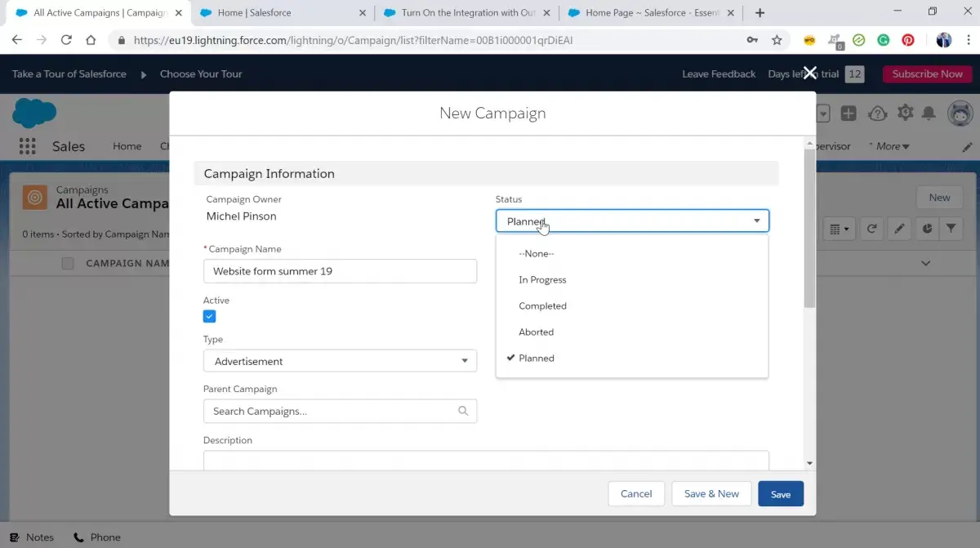Click the key icon in the address bar

[752, 40]
